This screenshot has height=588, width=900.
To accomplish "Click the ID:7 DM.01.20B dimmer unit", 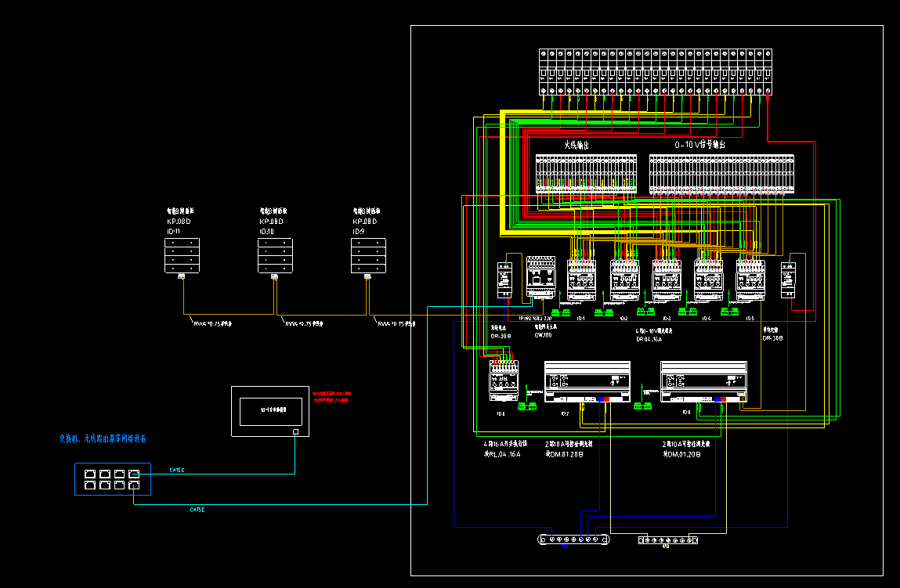I will coord(587,381).
